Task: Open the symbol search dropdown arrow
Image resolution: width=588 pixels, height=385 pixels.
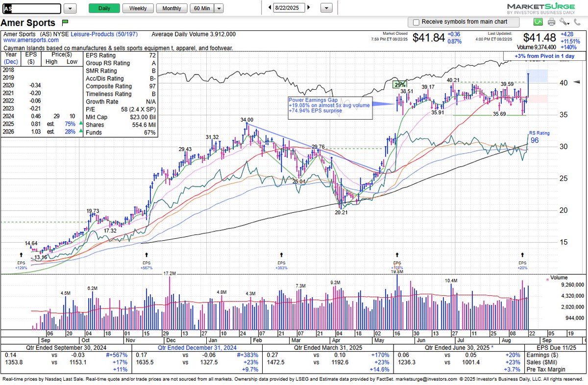Action: click(x=69, y=8)
